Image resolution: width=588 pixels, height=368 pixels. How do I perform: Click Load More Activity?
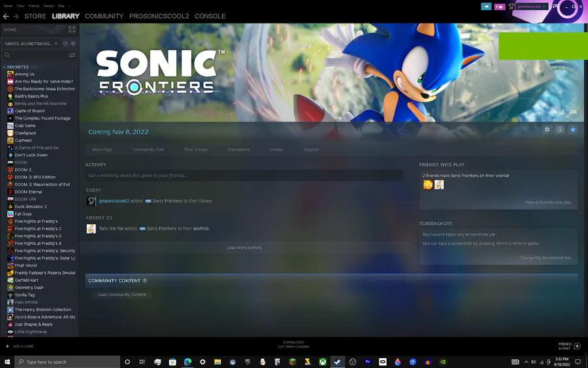pyautogui.click(x=244, y=248)
